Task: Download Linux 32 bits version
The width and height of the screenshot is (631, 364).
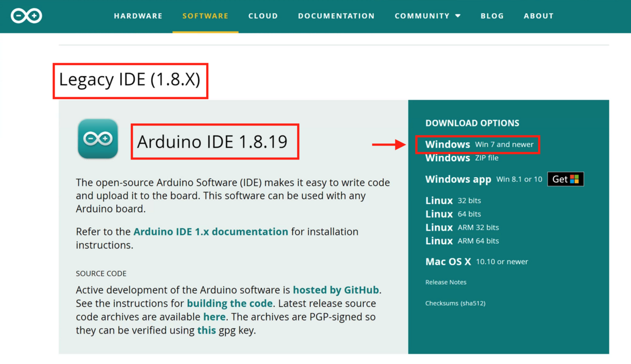Action: [453, 201]
